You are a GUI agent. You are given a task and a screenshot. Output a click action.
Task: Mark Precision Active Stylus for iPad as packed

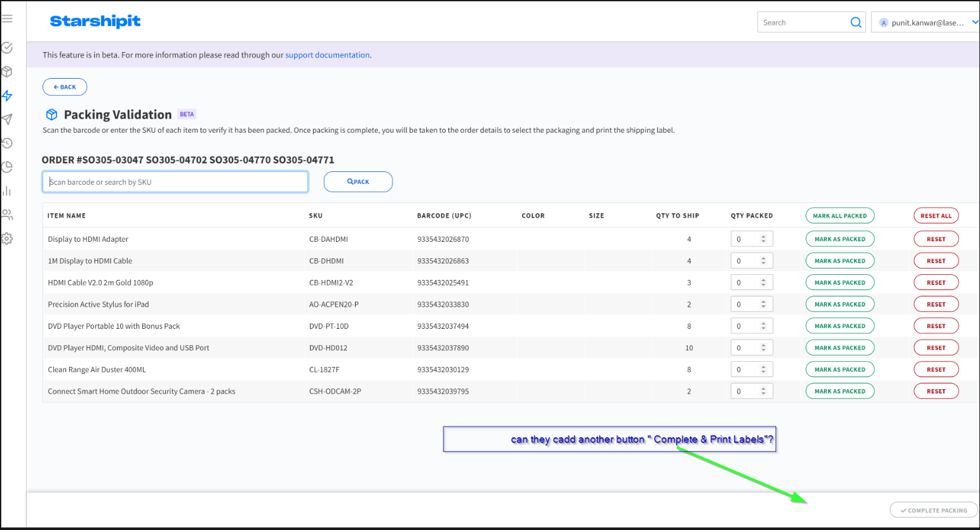(840, 304)
